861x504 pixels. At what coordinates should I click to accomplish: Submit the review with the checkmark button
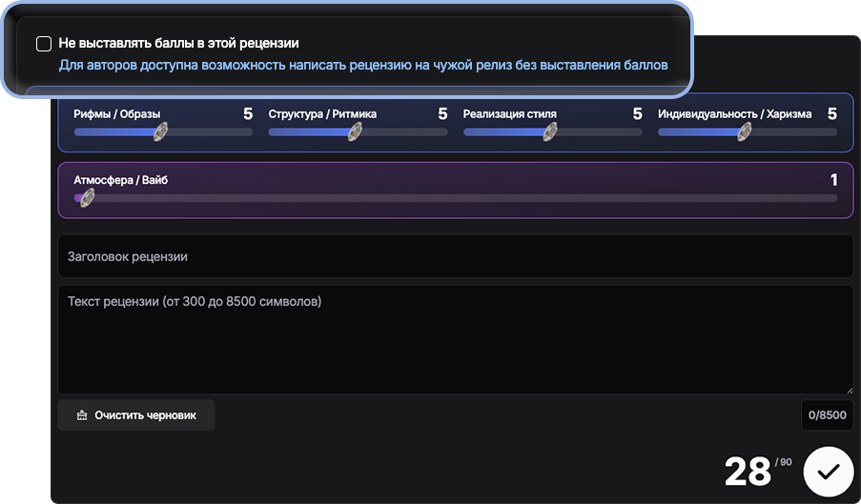(x=828, y=471)
